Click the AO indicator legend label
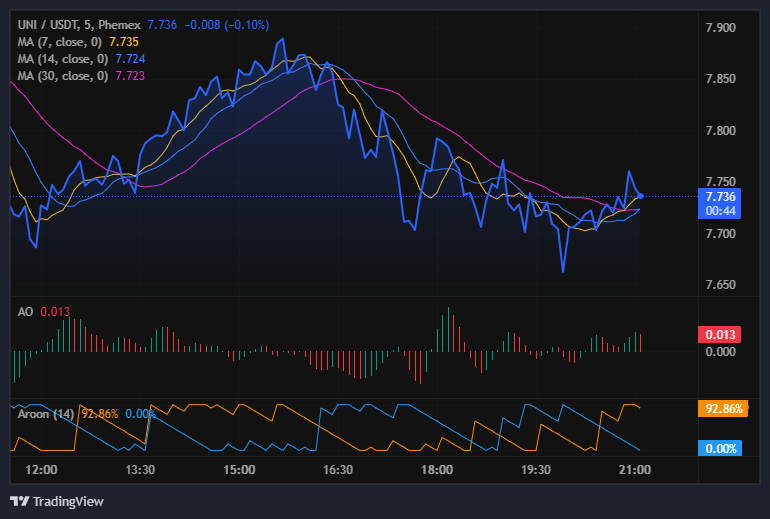The width and height of the screenshot is (770, 519). click(26, 312)
